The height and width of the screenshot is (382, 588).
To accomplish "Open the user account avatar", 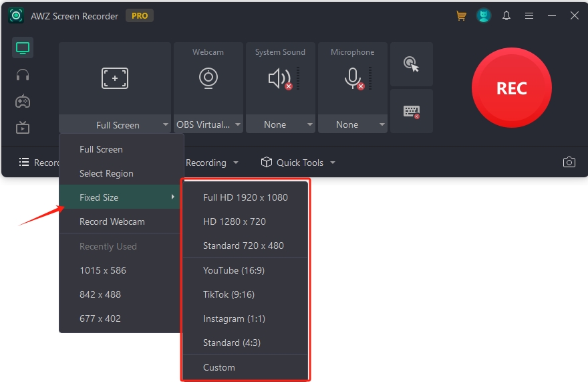I will 483,16.
